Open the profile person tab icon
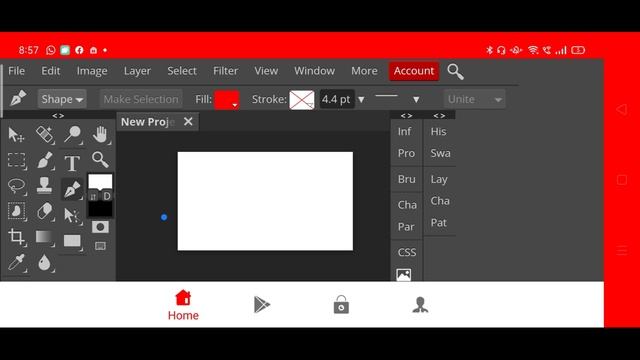This screenshot has height=360, width=640. point(420,304)
